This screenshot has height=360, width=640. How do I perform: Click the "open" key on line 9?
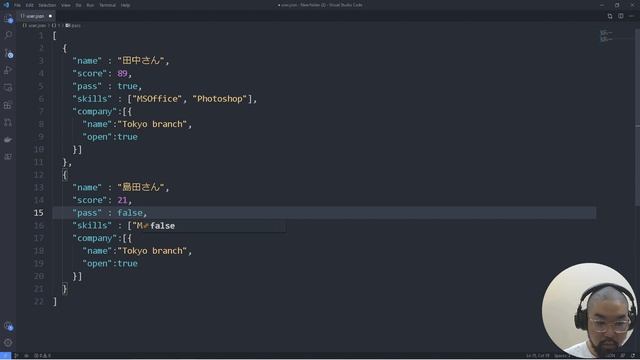point(98,137)
